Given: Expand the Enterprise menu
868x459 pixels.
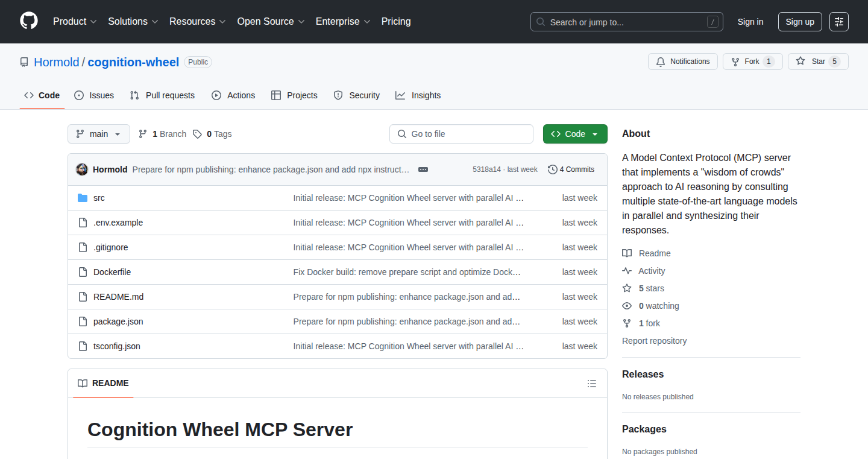Looking at the screenshot, I should tap(343, 21).
